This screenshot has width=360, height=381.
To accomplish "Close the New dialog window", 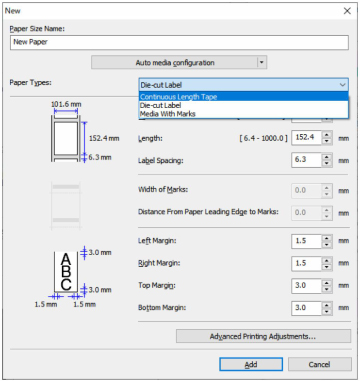I will (347, 11).
